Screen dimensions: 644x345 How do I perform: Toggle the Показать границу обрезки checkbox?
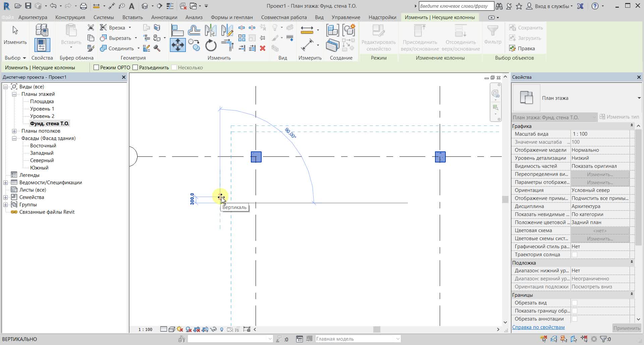575,311
